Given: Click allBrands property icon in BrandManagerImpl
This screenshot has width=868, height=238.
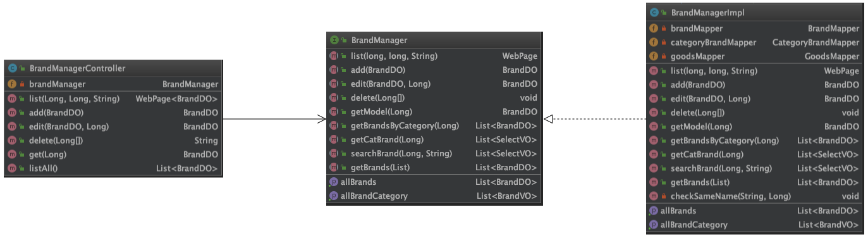Looking at the screenshot, I should point(654,211).
